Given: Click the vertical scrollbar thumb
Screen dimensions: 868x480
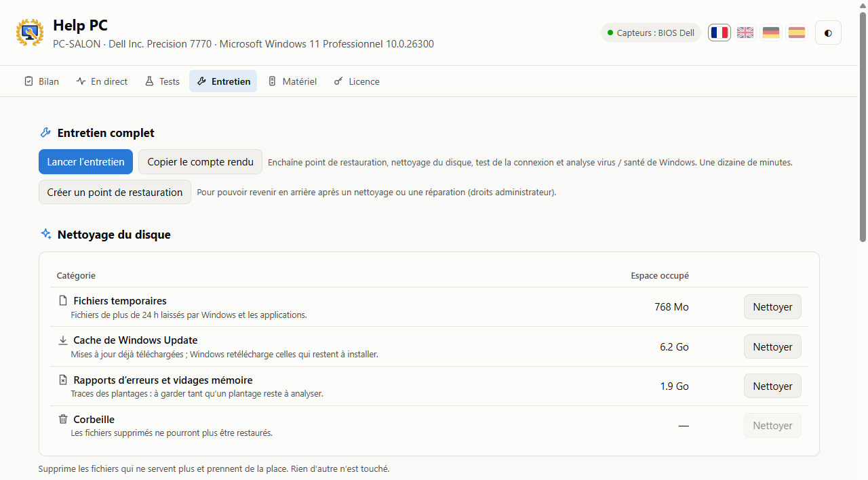Looking at the screenshot, I should [x=863, y=127].
